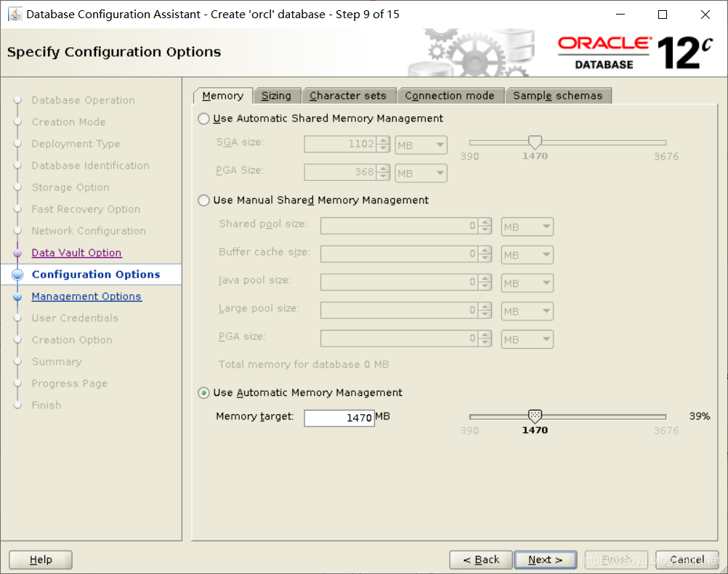Open the Sizing tab
This screenshot has width=728, height=574.
click(x=276, y=96)
